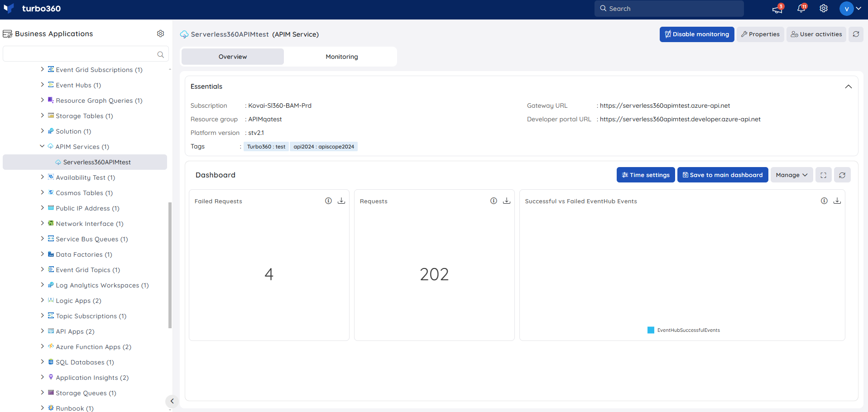Click Disable monitoring button
The height and width of the screenshot is (412, 868).
tap(697, 34)
